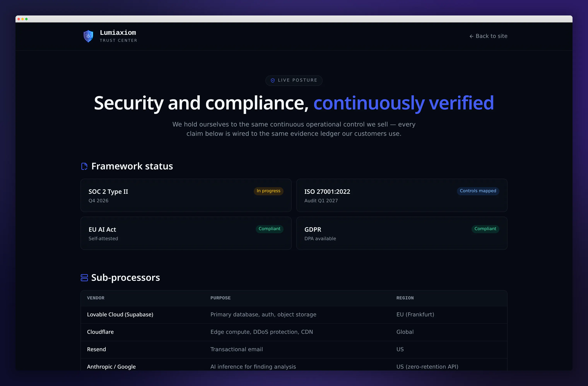
Task: Click the 'Self-attested' text
Action: (x=103, y=239)
